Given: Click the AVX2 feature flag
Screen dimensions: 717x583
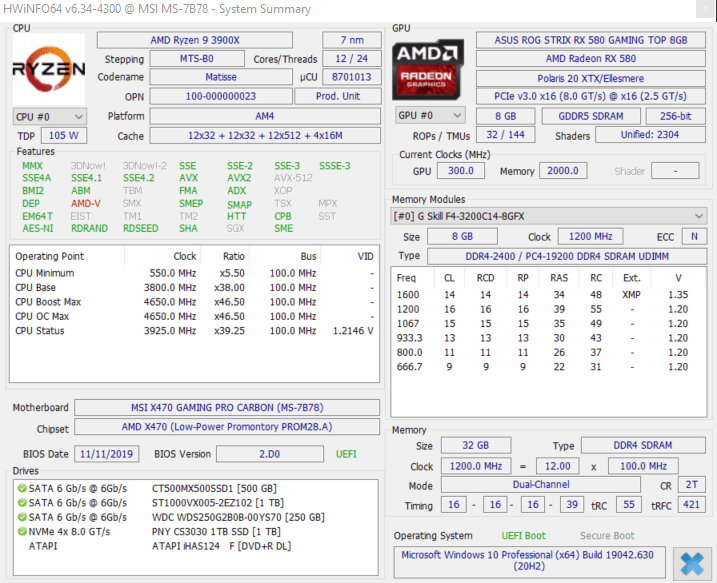Looking at the screenshot, I should pos(239,178).
